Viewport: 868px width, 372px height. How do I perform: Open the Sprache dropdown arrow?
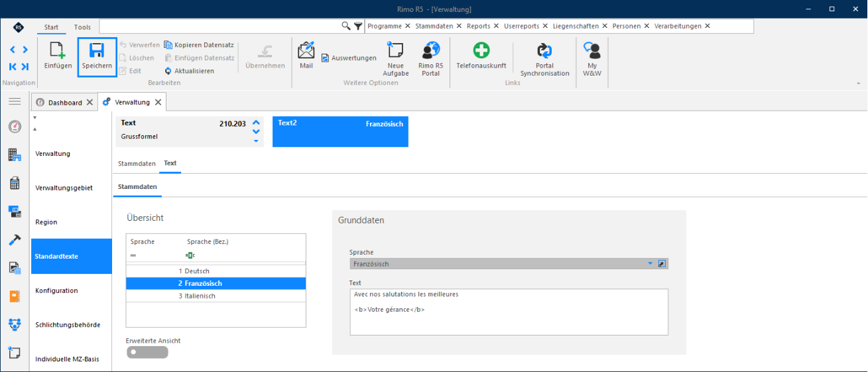pyautogui.click(x=650, y=264)
